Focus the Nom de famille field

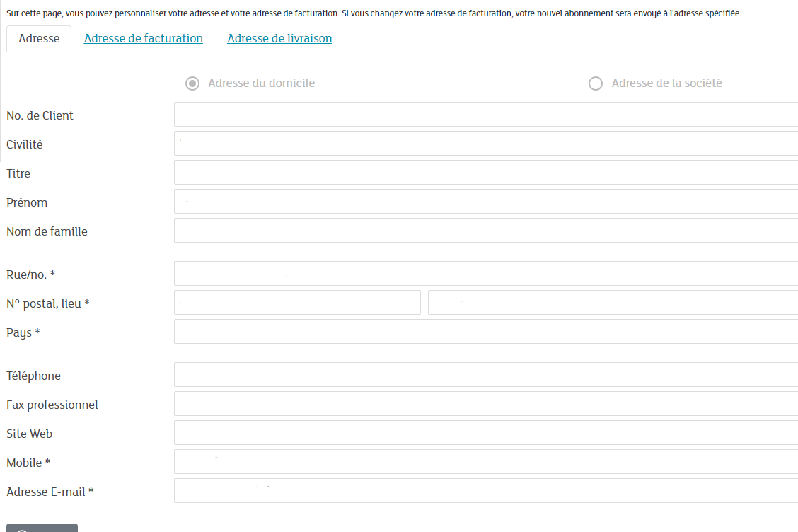point(486,230)
